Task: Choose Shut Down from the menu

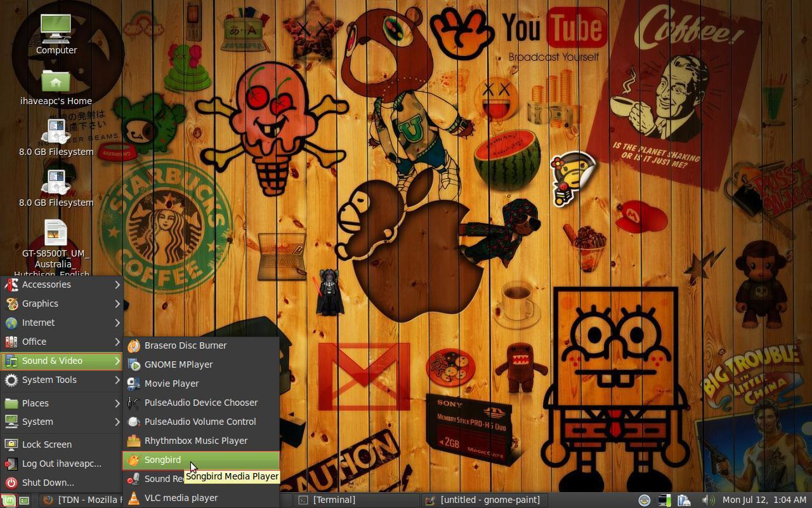Action: [62, 483]
